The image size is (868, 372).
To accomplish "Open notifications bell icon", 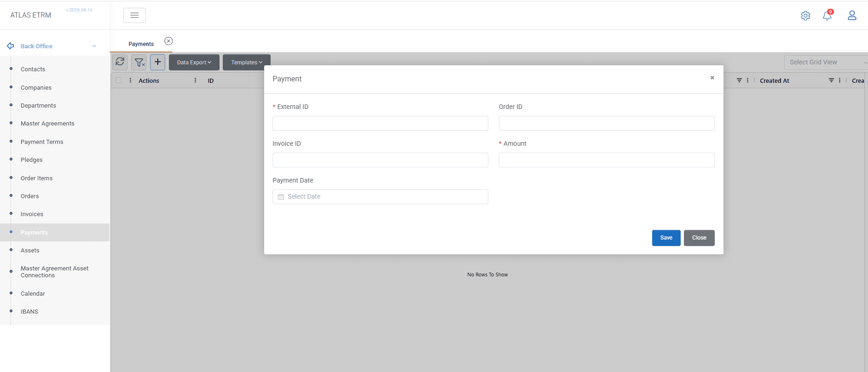I will point(827,16).
